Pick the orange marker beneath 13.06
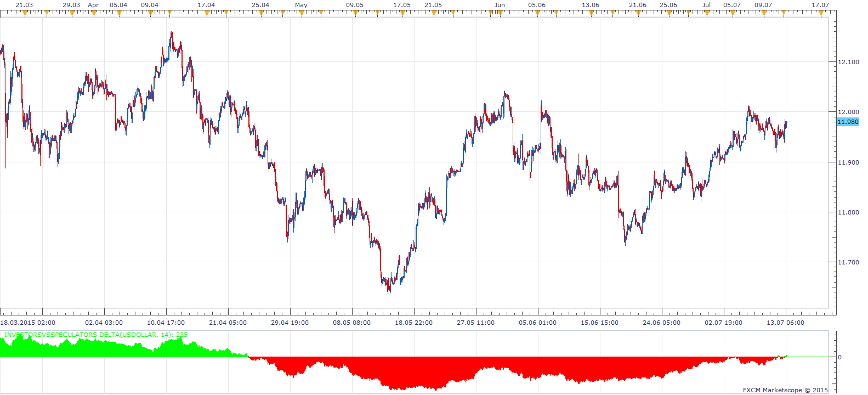Viewport: 868px width, 395px height. [x=591, y=14]
